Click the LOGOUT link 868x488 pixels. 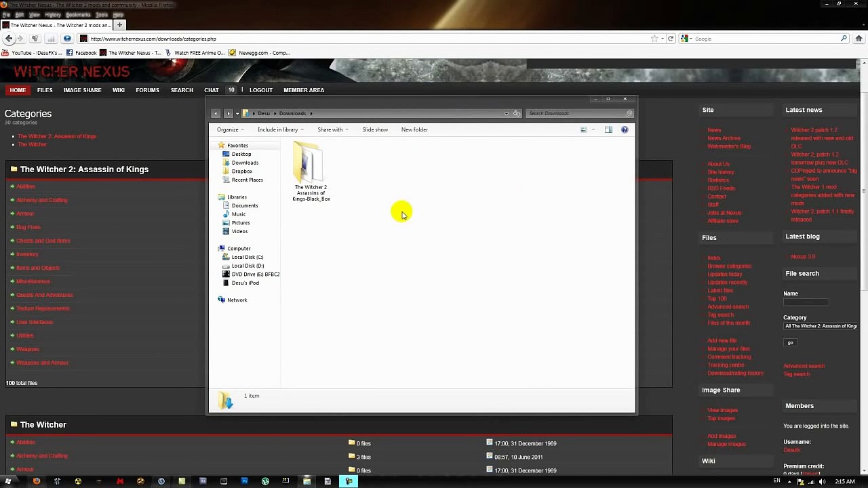point(261,90)
